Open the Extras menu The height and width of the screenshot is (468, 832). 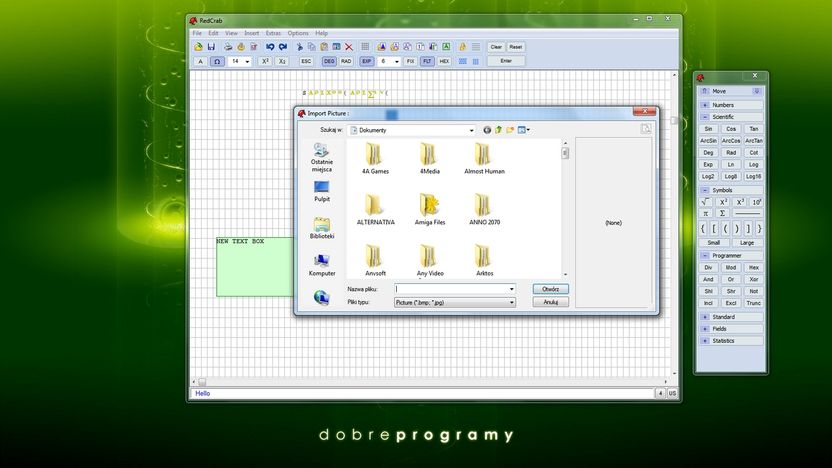[273, 33]
